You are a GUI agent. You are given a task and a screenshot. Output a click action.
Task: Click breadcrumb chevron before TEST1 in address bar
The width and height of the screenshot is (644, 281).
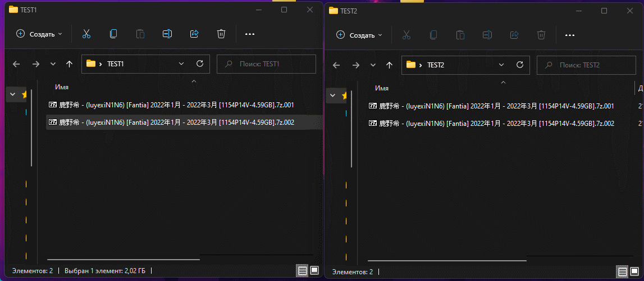tap(101, 64)
